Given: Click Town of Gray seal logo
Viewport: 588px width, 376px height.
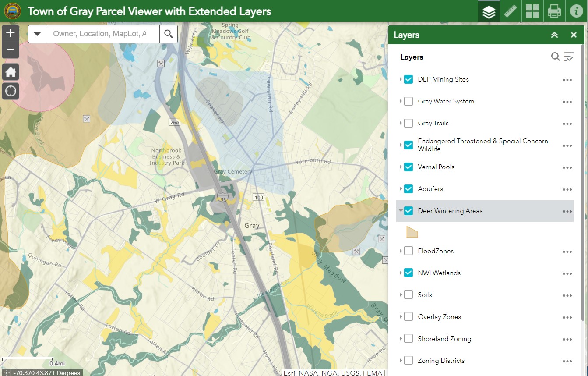Looking at the screenshot, I should pos(12,11).
